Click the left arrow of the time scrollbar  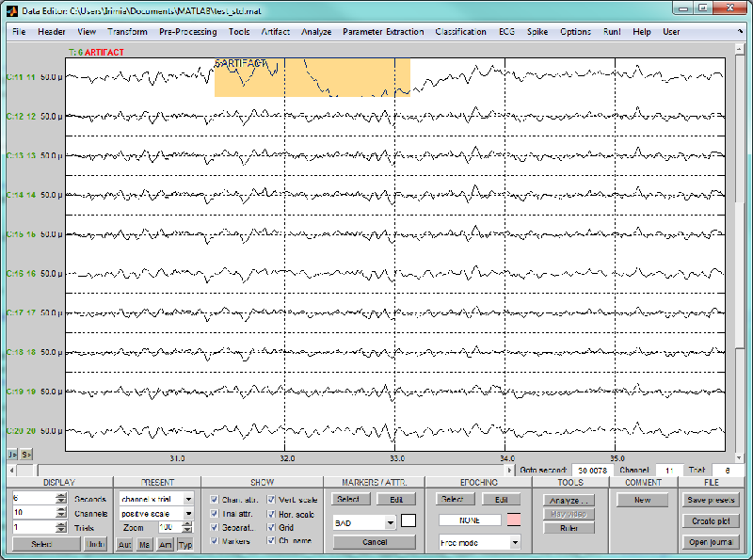pyautogui.click(x=11, y=471)
